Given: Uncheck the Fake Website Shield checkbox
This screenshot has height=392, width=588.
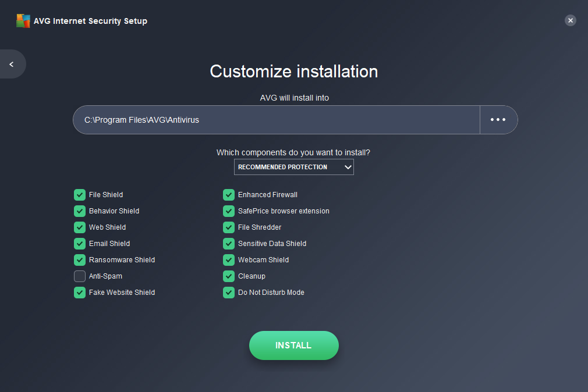Looking at the screenshot, I should click(x=80, y=293).
